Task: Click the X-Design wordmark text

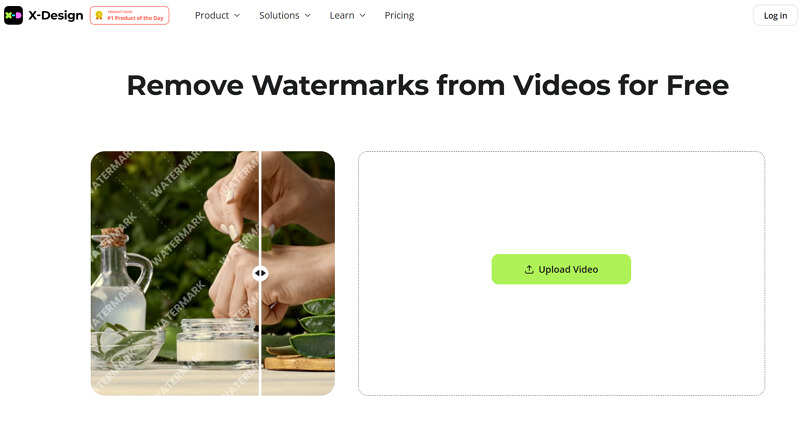Action: [56, 15]
